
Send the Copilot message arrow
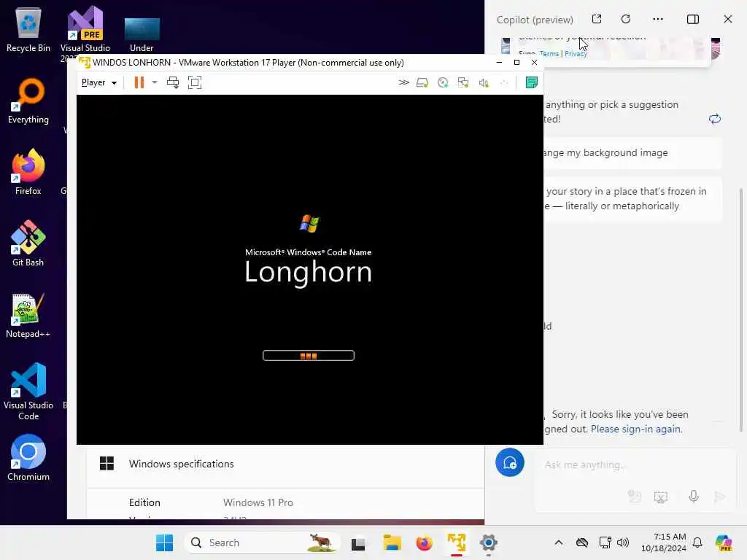[x=720, y=497]
